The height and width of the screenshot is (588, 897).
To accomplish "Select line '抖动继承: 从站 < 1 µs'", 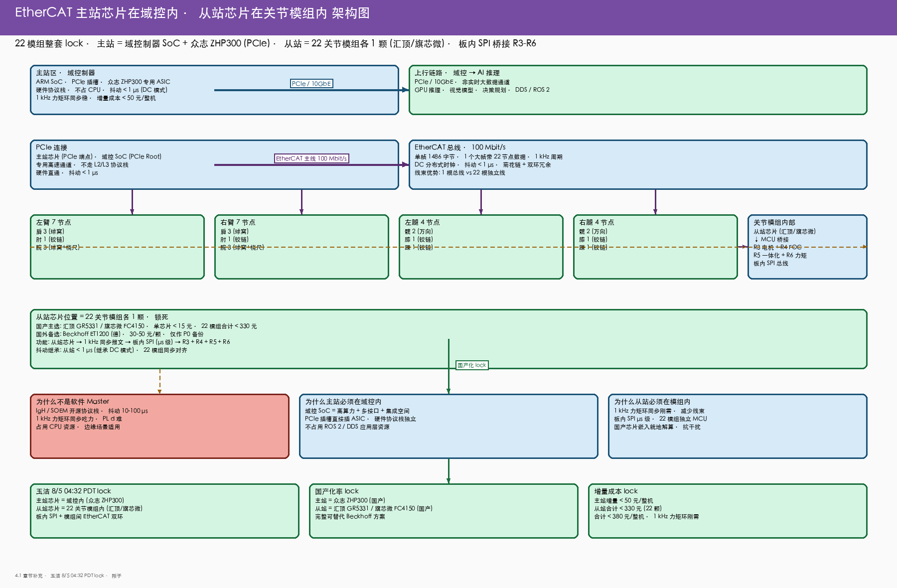I will pos(64,350).
